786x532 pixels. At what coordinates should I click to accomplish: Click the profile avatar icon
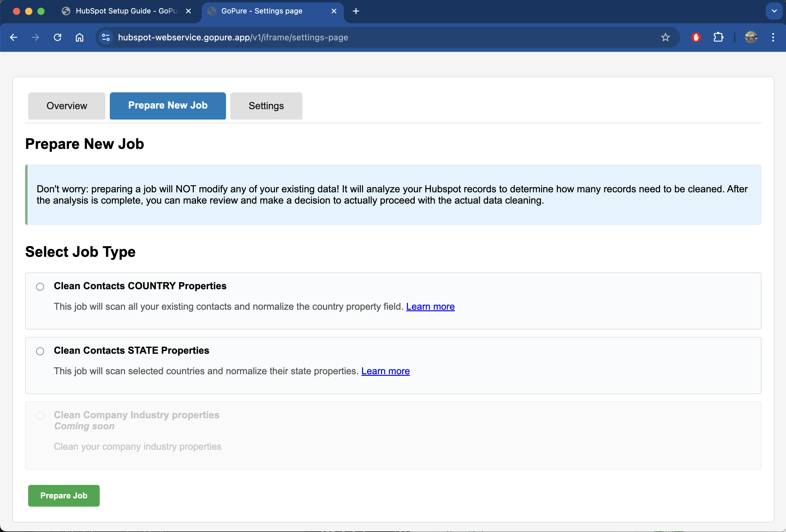pos(751,37)
